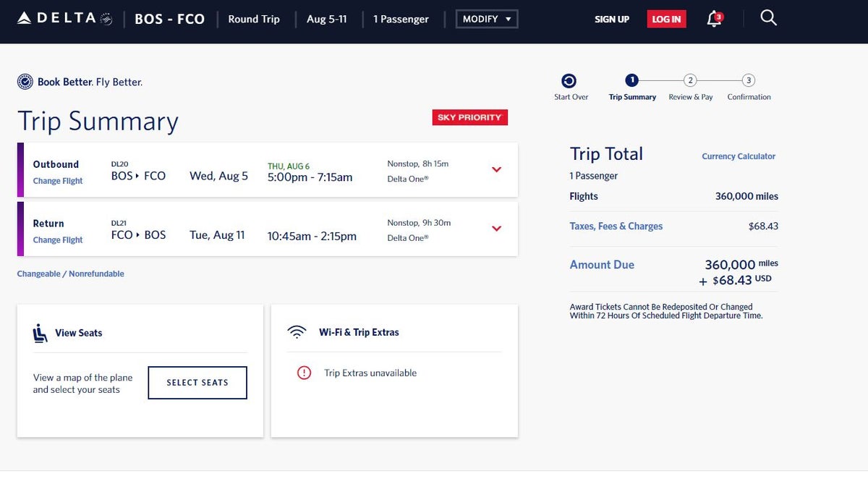Expand the Outbound flight details chevron
This screenshot has height=479, width=868.
(x=497, y=169)
